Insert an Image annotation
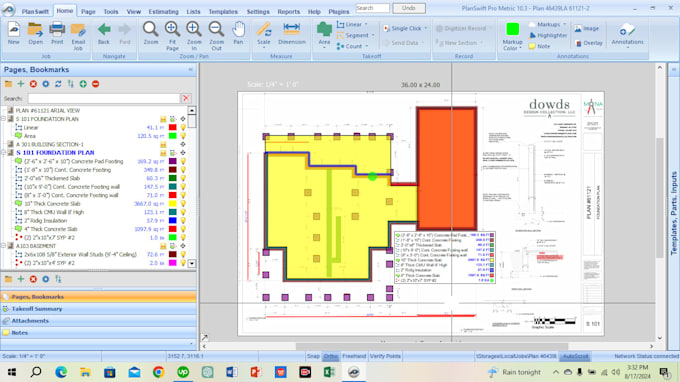This screenshot has height=382, width=680. pyautogui.click(x=587, y=29)
